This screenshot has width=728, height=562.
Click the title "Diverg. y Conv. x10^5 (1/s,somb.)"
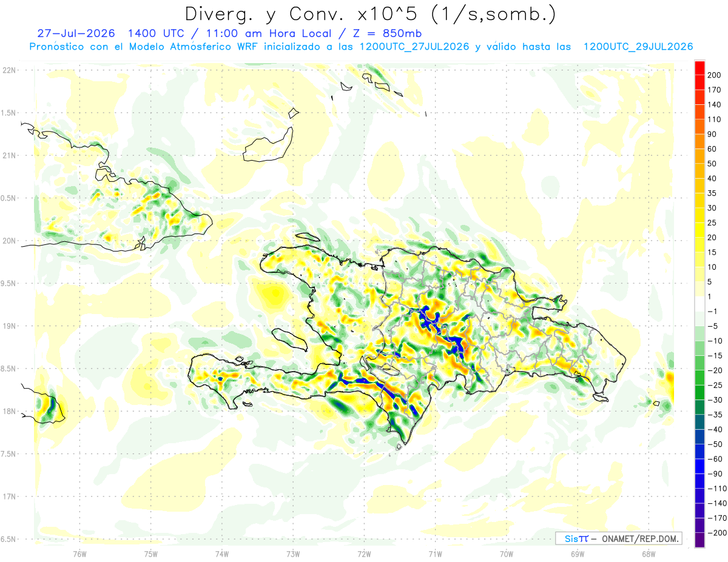pos(370,15)
